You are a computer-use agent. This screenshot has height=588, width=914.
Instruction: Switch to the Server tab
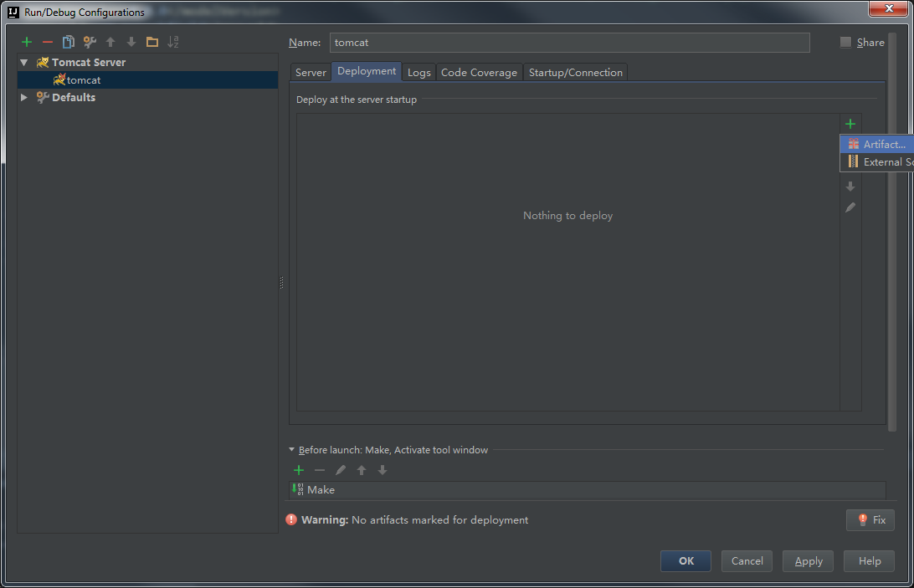pos(310,72)
